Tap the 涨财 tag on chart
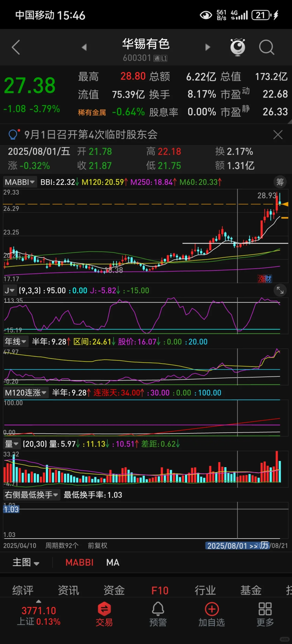Screen dimensions: 292x644 [265, 278]
